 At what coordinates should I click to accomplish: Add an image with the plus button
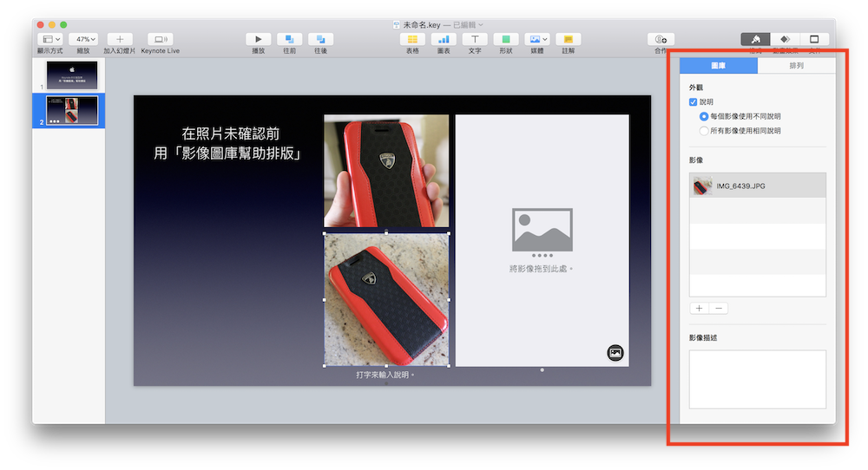(x=699, y=308)
